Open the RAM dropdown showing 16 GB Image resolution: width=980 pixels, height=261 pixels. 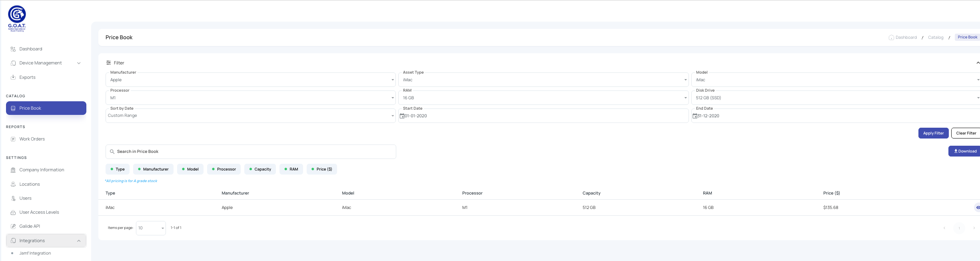pyautogui.click(x=543, y=98)
